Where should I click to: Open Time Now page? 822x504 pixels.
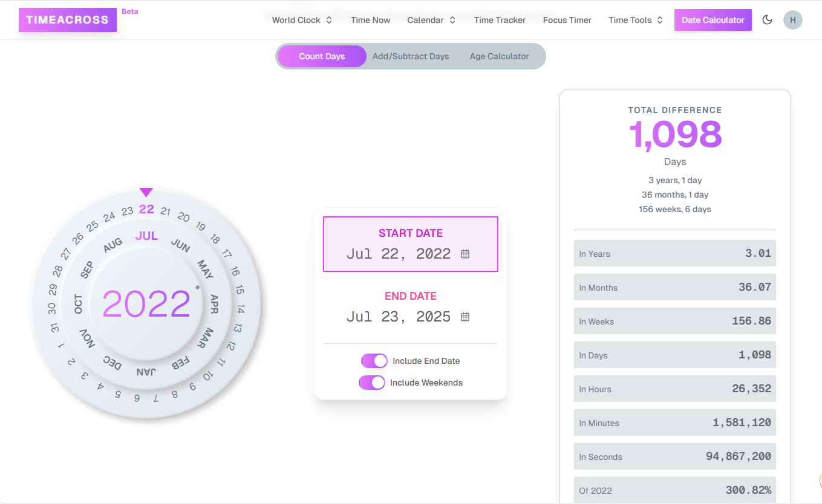click(x=370, y=20)
